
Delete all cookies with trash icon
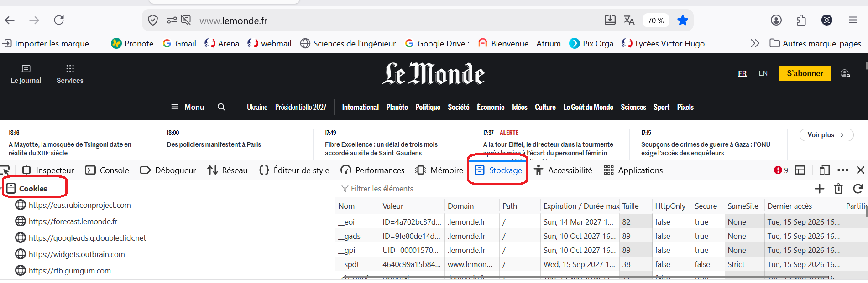(838, 189)
